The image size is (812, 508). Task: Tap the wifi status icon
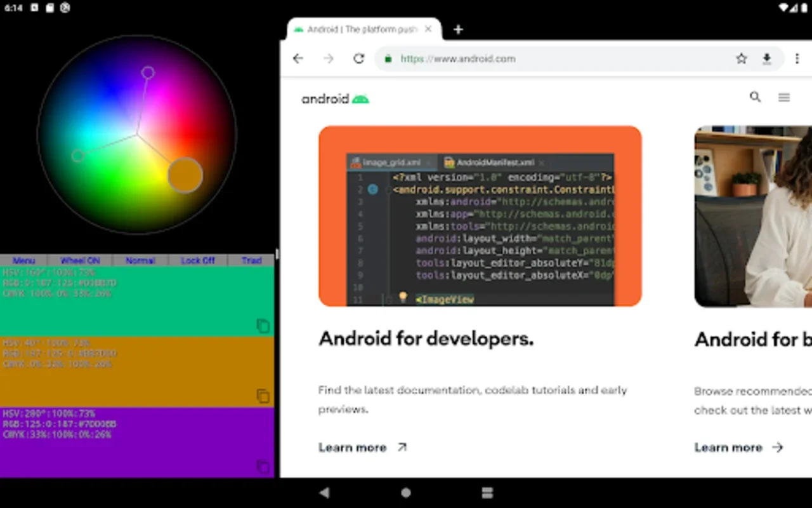[x=784, y=8]
